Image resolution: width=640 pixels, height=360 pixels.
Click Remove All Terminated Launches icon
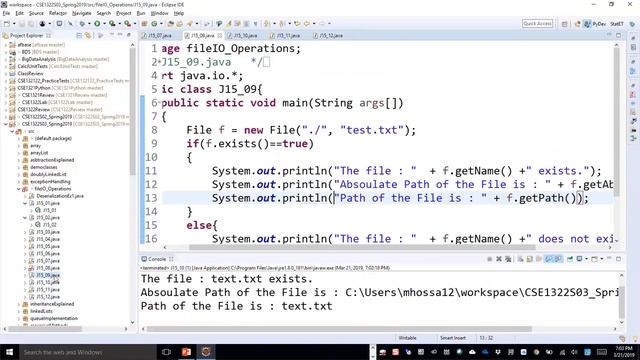pos(508,259)
